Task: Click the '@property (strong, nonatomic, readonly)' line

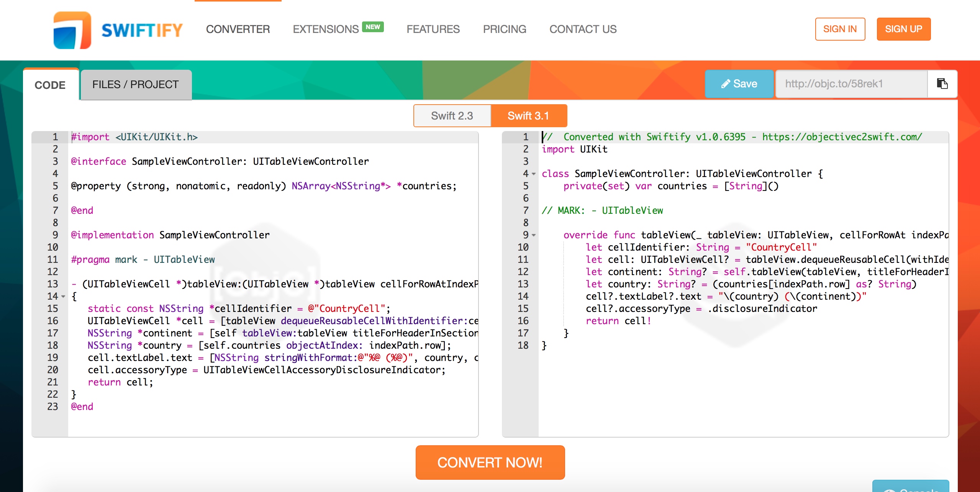Action: pos(264,186)
